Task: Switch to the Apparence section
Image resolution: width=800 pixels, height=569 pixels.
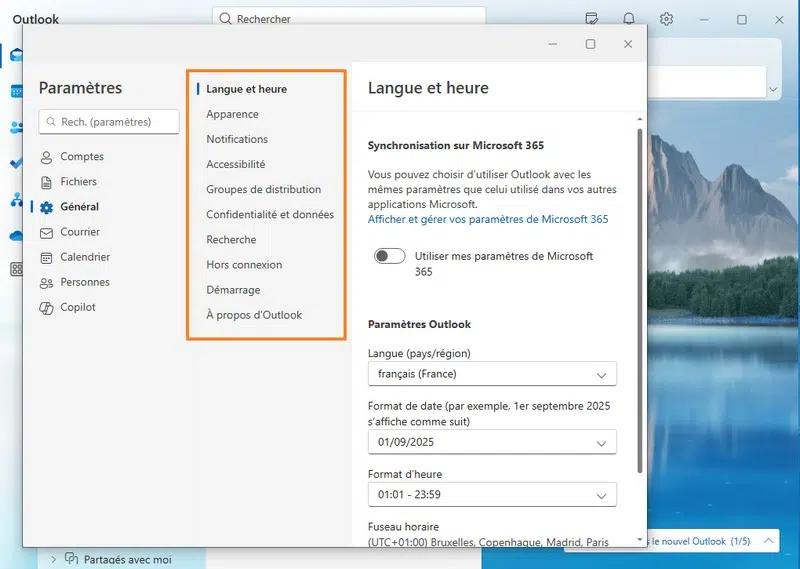Action: 232,114
